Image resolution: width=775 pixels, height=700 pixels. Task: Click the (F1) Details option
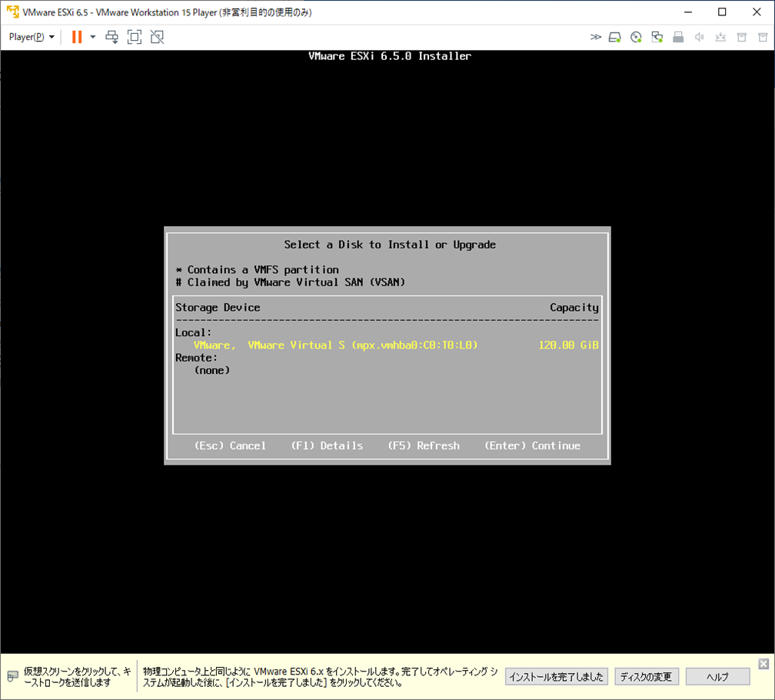coord(327,445)
